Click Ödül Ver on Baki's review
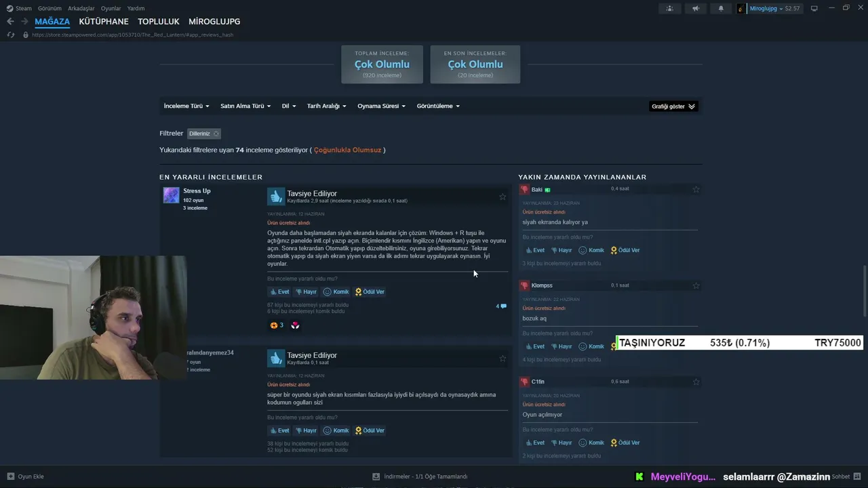The image size is (868, 488). pos(625,250)
